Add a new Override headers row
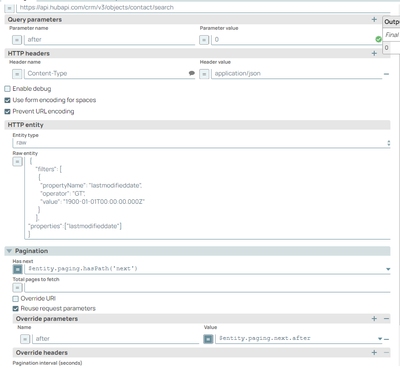The image size is (400, 375). [x=374, y=352]
